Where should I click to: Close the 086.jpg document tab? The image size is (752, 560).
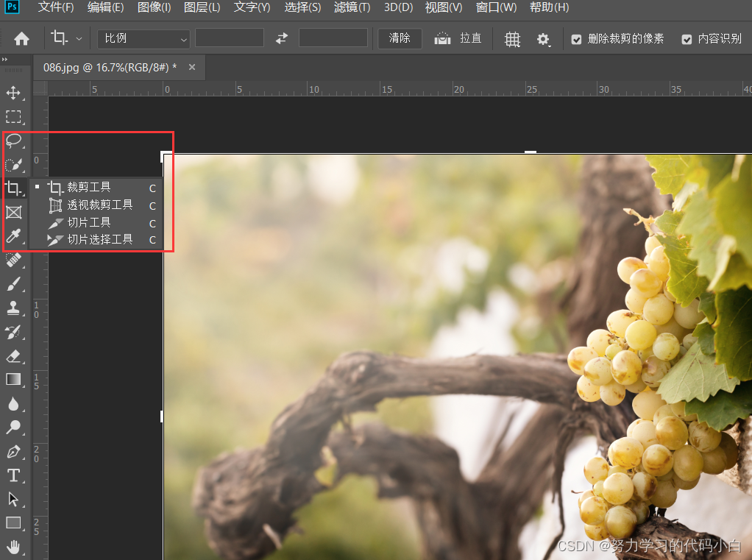coord(192,67)
